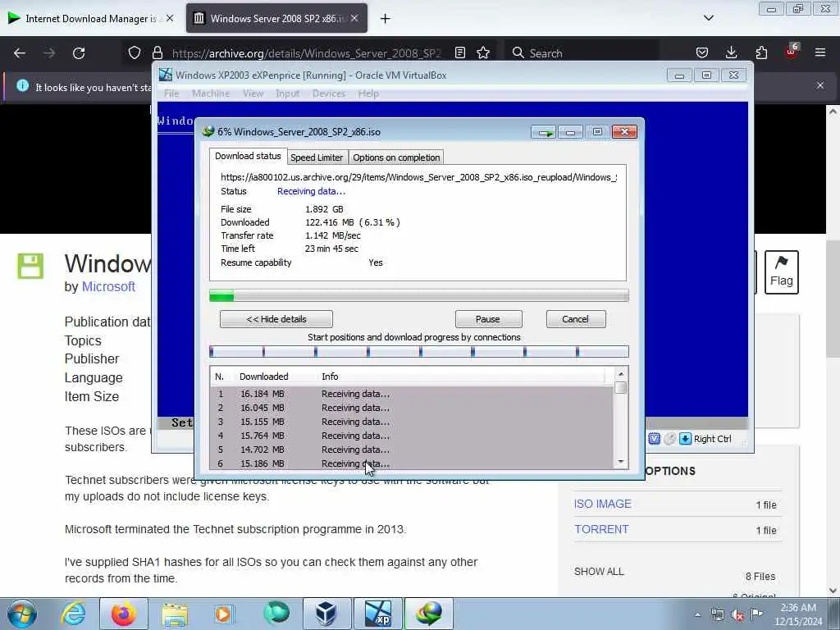Click the Internet Download Manager taskbar icon

pos(429,614)
